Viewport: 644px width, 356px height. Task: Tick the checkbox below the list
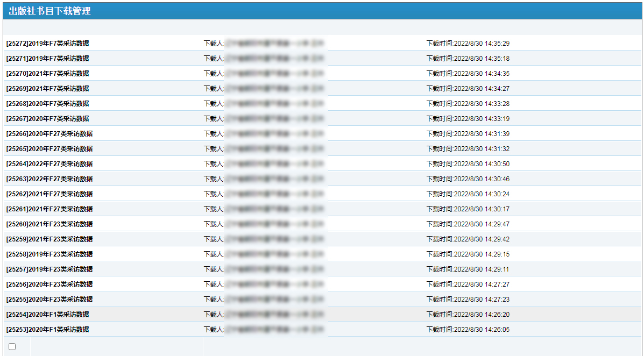click(x=12, y=347)
